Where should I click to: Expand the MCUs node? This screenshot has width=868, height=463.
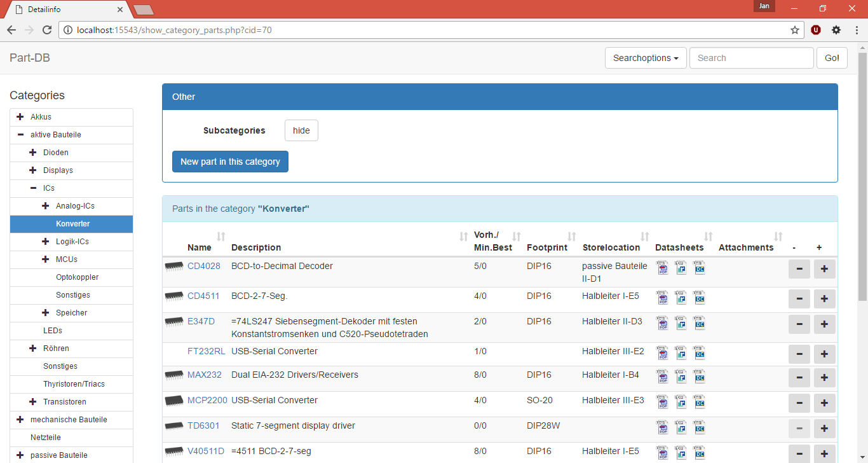coord(46,259)
